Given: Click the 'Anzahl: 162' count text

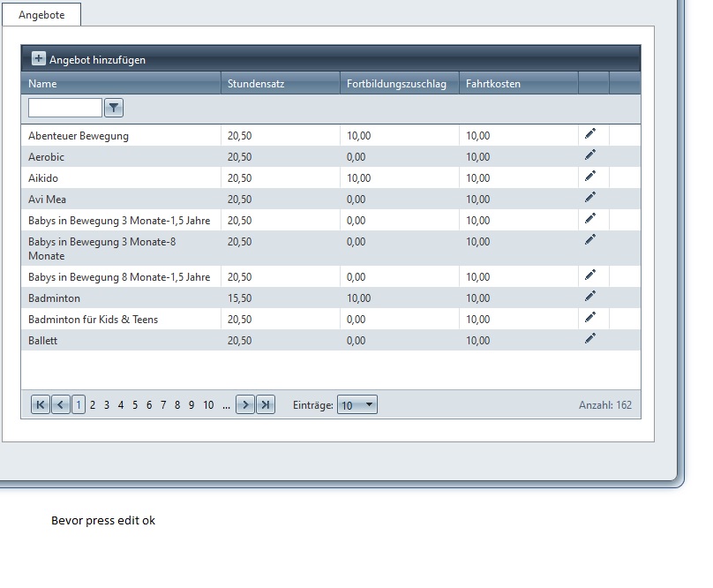Looking at the screenshot, I should [605, 404].
